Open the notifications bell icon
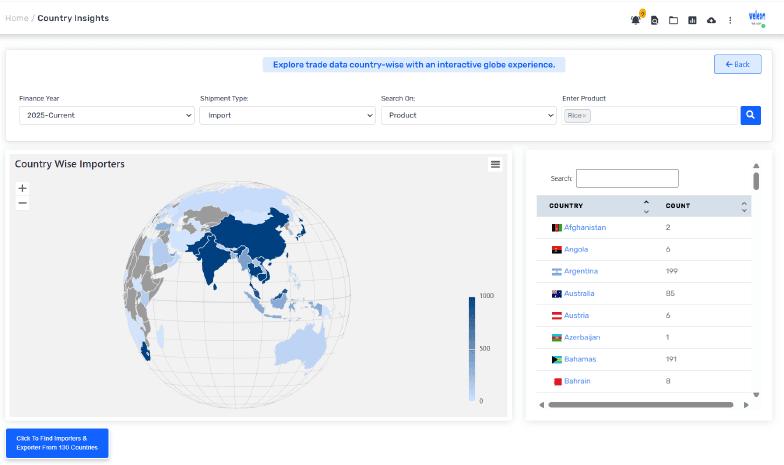This screenshot has height=465, width=784. click(635, 20)
